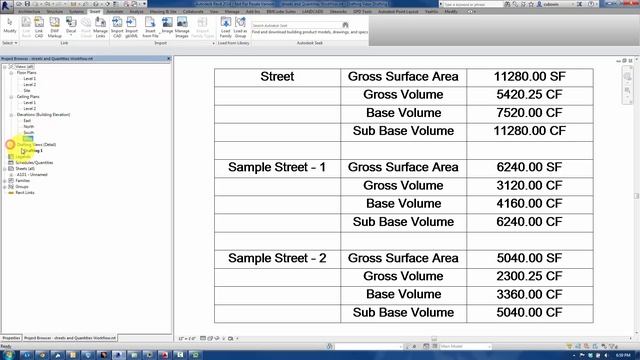Select Level 1 under Floor Plans

[x=29, y=78]
